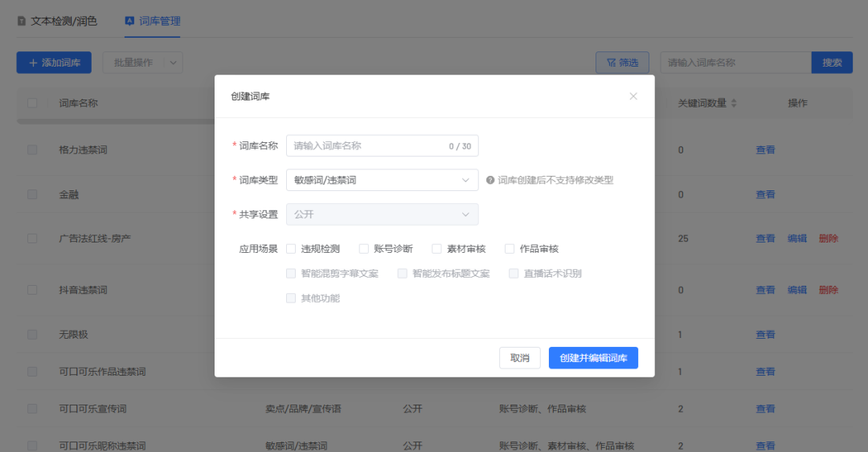This screenshot has width=868, height=452.
Task: Click the 关键词数量 column header text
Action: click(x=702, y=103)
